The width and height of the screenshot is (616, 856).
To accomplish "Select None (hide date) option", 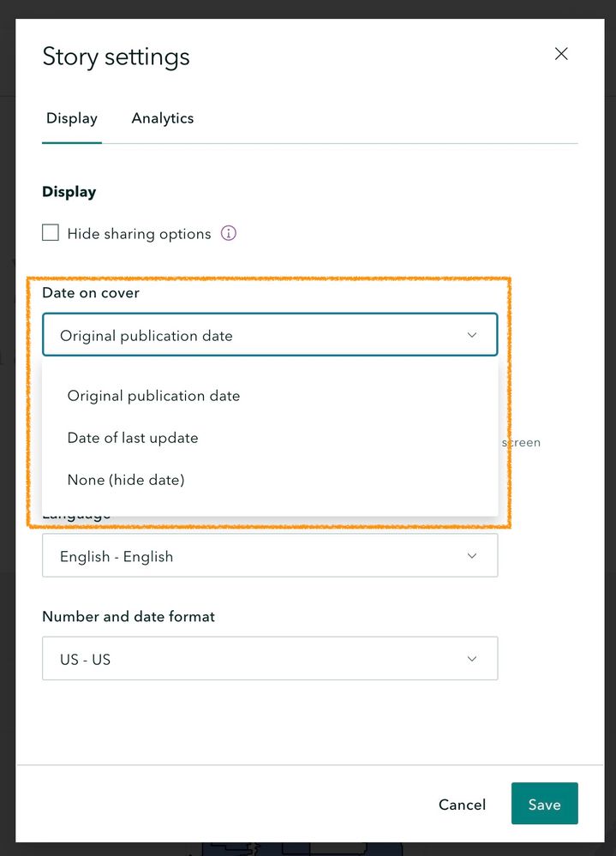I will (x=126, y=480).
